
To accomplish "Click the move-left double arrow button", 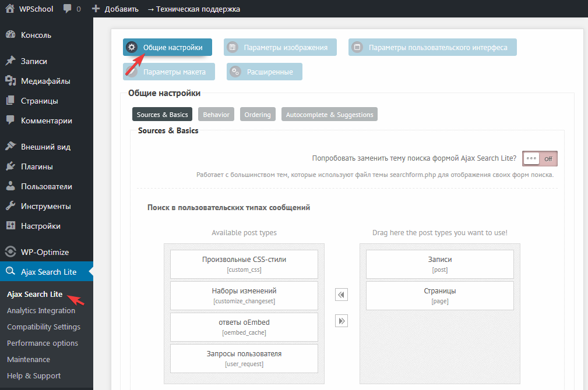I will [341, 295].
